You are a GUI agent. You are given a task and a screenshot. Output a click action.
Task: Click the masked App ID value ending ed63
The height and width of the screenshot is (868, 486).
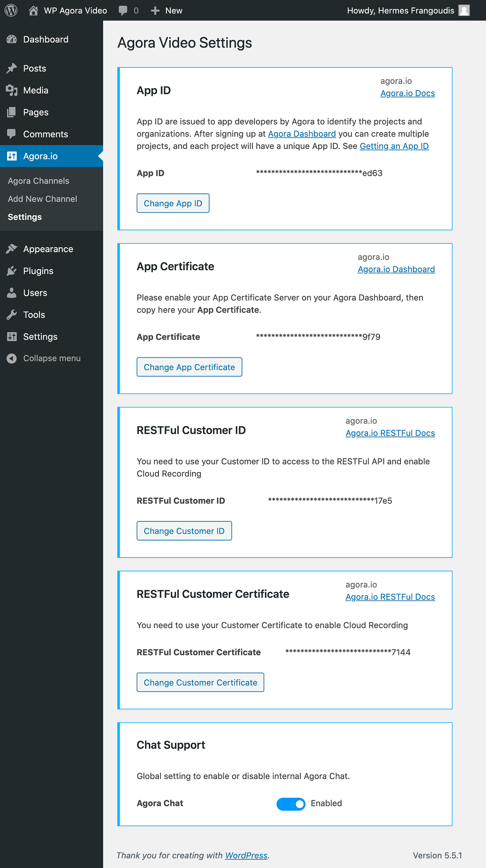319,173
